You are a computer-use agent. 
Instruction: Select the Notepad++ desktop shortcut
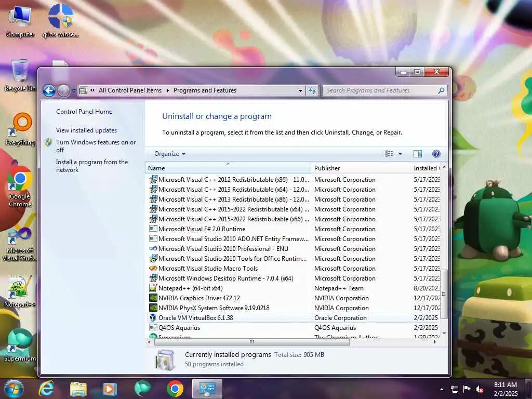click(x=20, y=291)
